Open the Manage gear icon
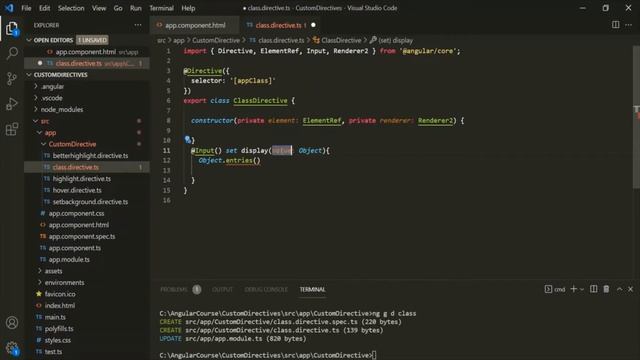Screen dimensions: 640x360 (x=12, y=348)
